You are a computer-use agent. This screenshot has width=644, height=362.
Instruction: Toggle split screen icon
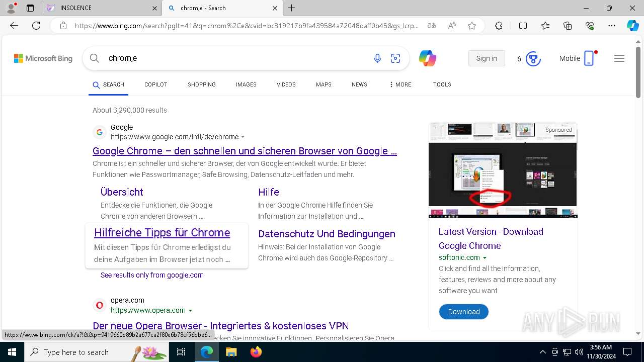click(523, 26)
